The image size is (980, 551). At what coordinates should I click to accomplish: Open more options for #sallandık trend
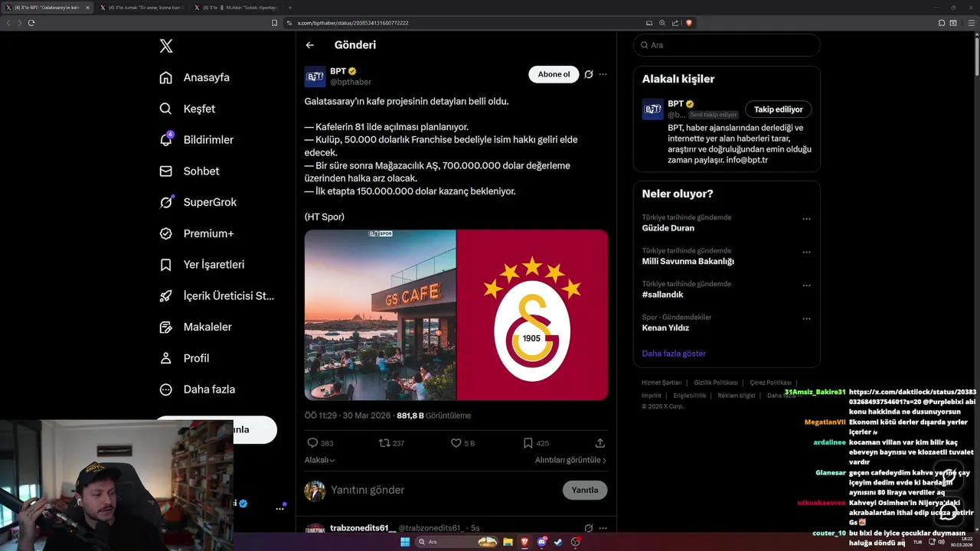806,285
